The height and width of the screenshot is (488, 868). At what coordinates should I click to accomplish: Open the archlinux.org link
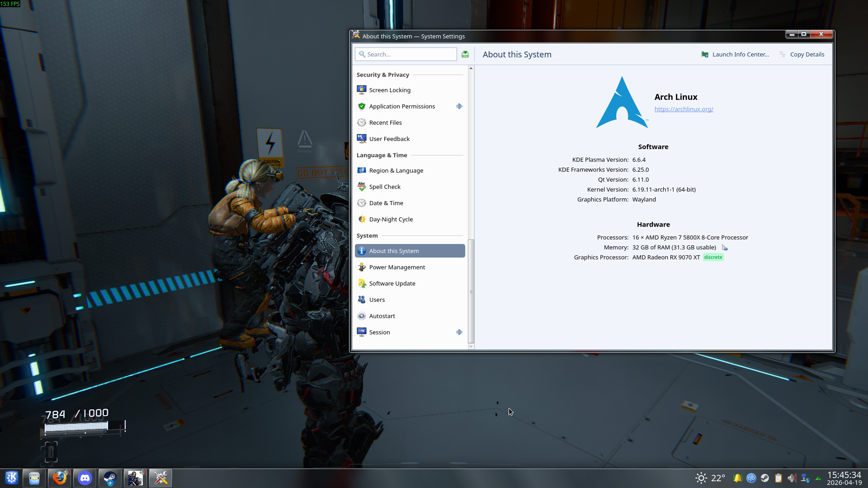coord(684,109)
